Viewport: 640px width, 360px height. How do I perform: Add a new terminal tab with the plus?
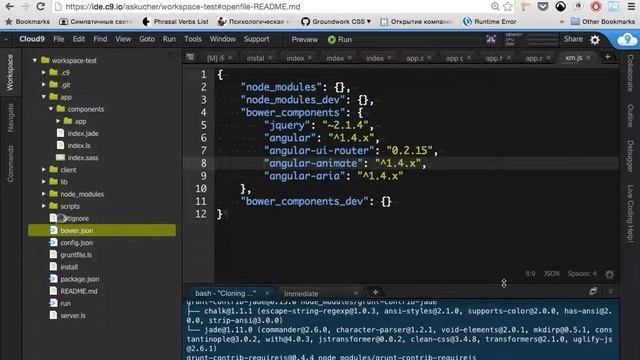(375, 292)
